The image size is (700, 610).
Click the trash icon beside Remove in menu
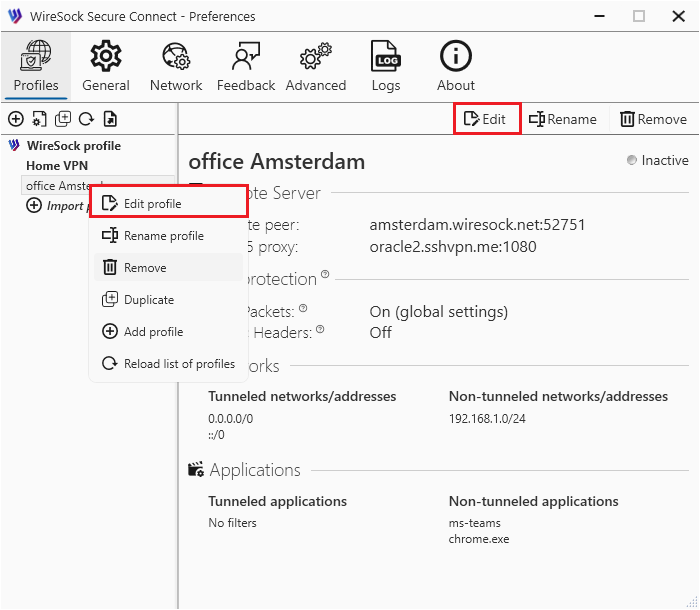point(110,267)
